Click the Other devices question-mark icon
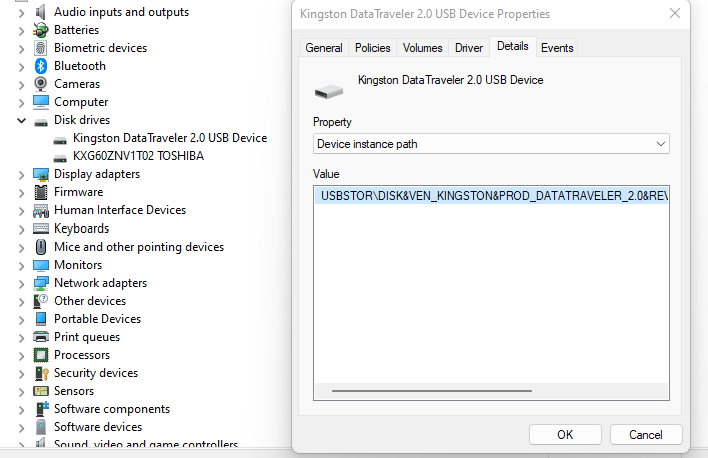The image size is (708, 458). pos(41,301)
